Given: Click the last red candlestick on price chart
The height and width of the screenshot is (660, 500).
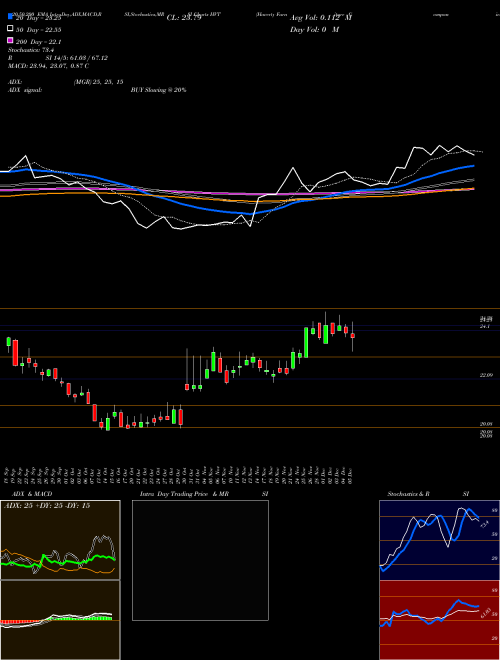Looking at the screenshot, I should 353,336.
